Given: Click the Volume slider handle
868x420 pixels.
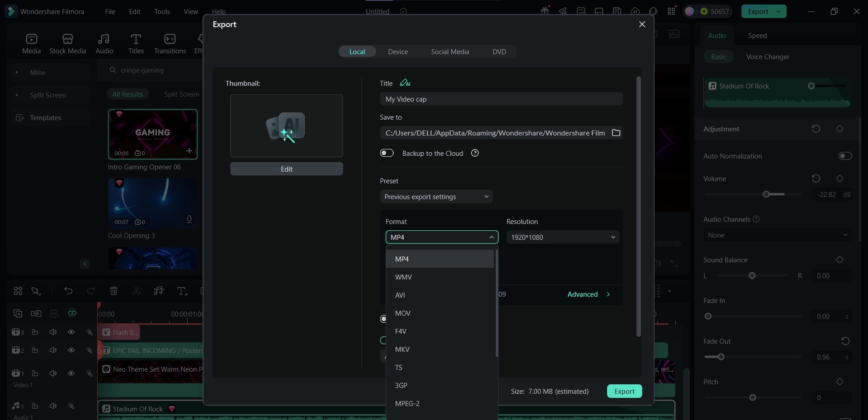Looking at the screenshot, I should point(766,194).
